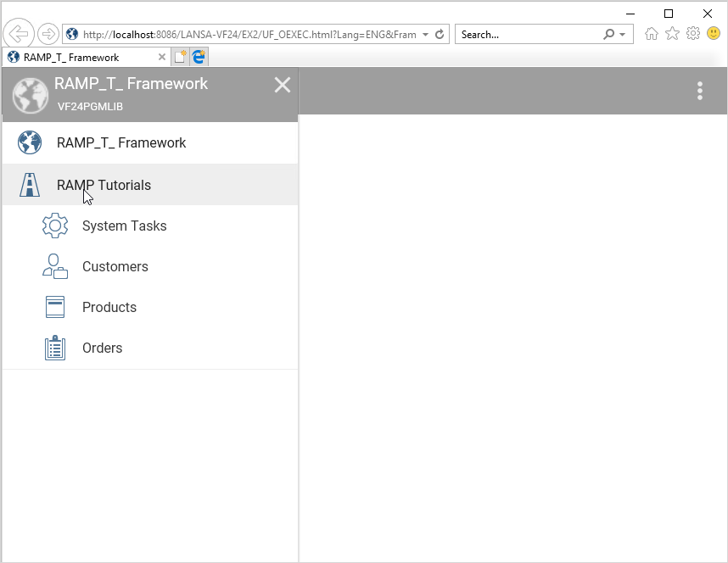Close the RAMP_T_ Framework browser tab
The image size is (728, 563).
click(x=161, y=57)
